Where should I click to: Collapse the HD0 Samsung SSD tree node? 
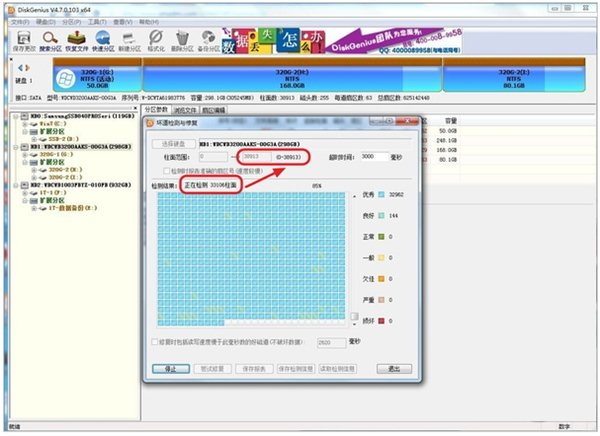pos(16,116)
